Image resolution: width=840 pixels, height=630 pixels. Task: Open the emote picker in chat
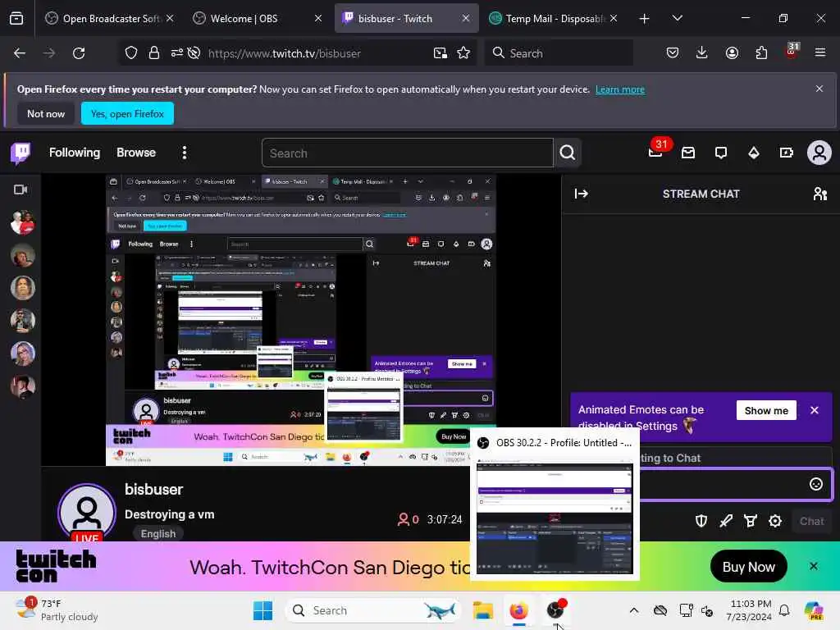(816, 484)
